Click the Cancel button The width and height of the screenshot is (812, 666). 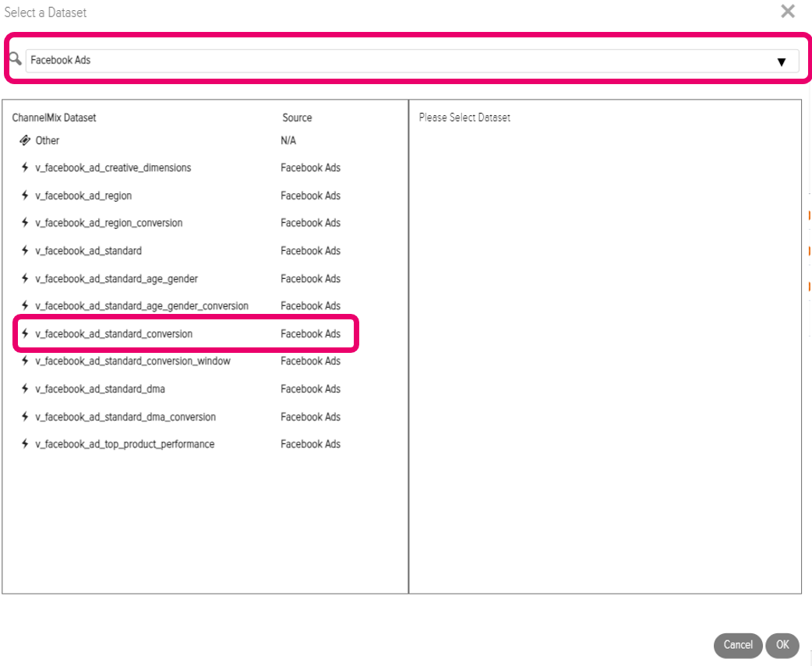click(738, 645)
